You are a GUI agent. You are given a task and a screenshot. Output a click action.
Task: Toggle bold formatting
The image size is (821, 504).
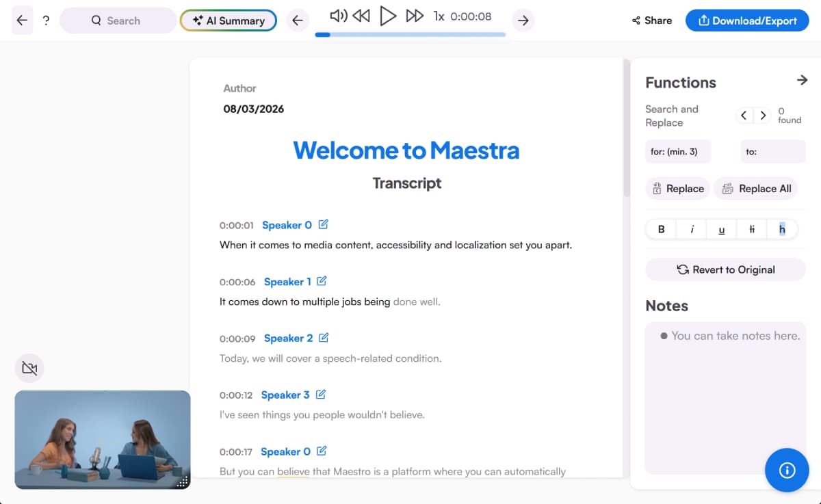point(661,229)
